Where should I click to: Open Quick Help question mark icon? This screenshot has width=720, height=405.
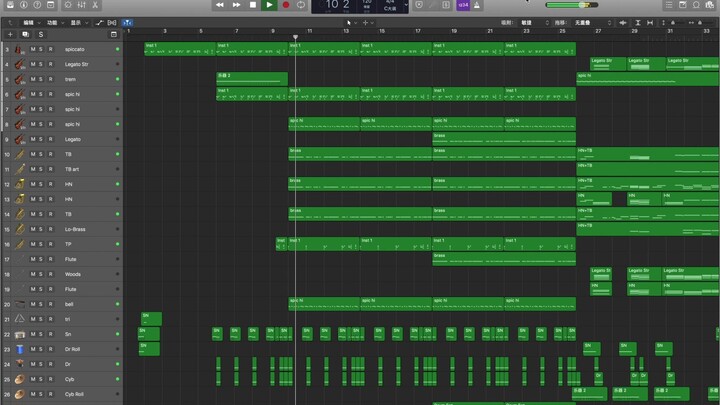[37, 5]
